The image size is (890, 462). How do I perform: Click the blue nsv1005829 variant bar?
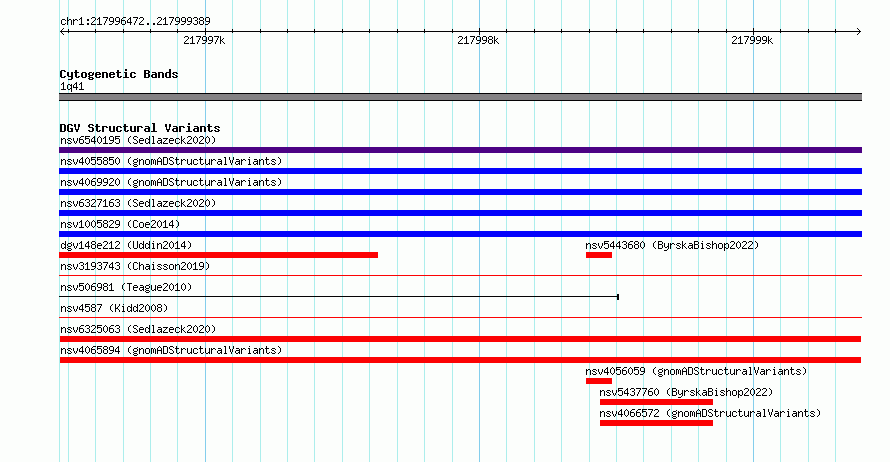[460, 234]
